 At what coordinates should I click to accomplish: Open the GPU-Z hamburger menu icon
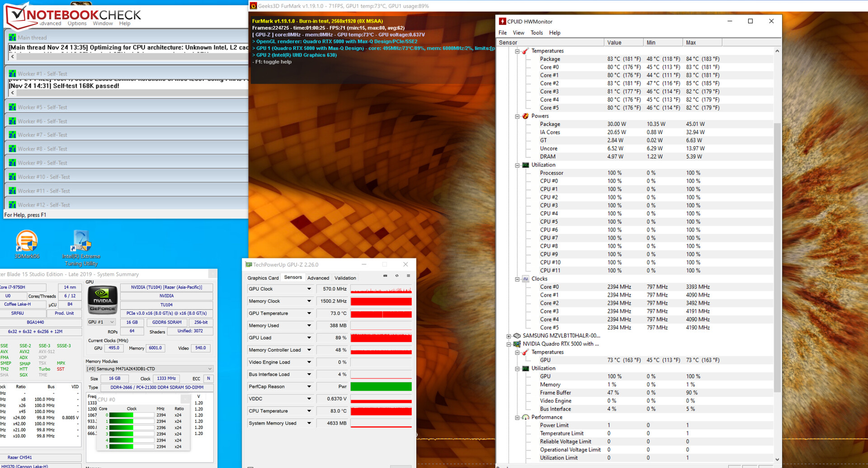tap(408, 276)
